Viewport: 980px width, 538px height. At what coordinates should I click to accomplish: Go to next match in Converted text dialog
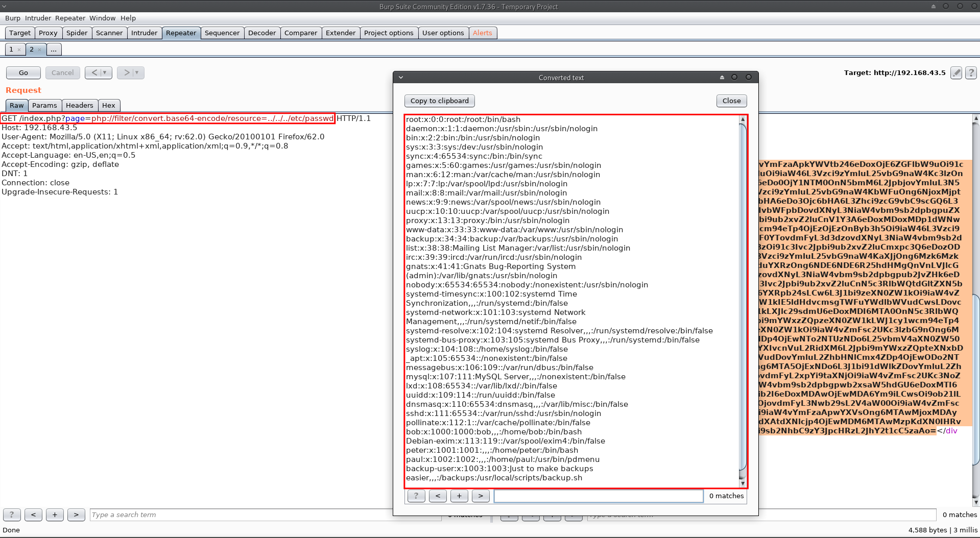coord(481,496)
